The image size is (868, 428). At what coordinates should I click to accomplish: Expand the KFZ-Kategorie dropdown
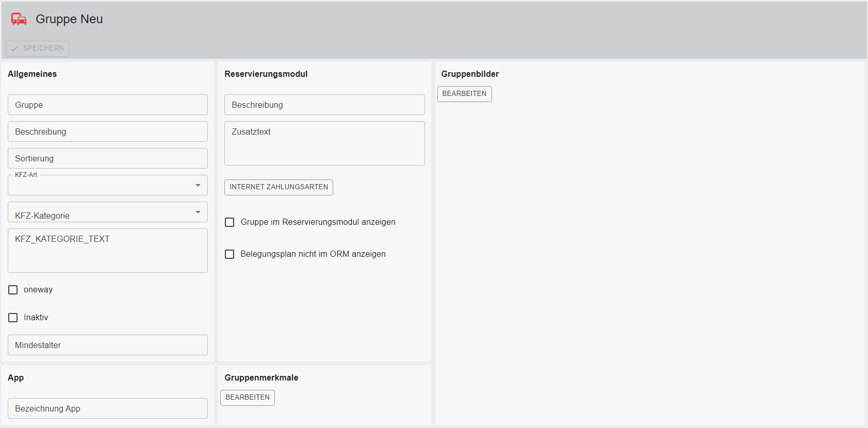107,212
